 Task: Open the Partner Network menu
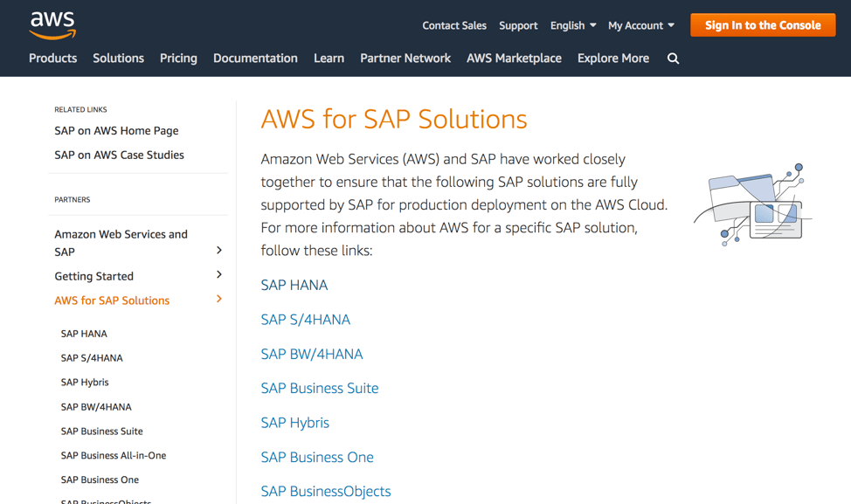[405, 58]
